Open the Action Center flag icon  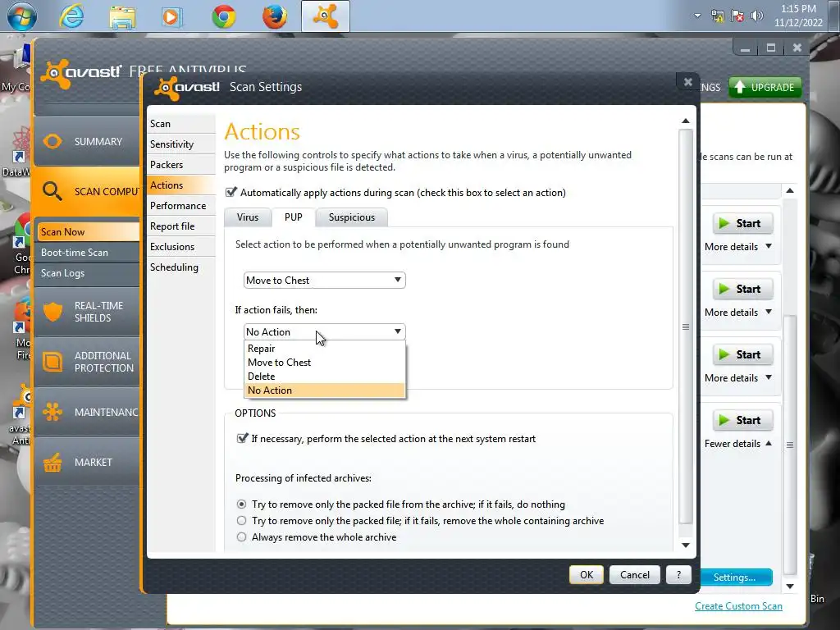point(737,16)
